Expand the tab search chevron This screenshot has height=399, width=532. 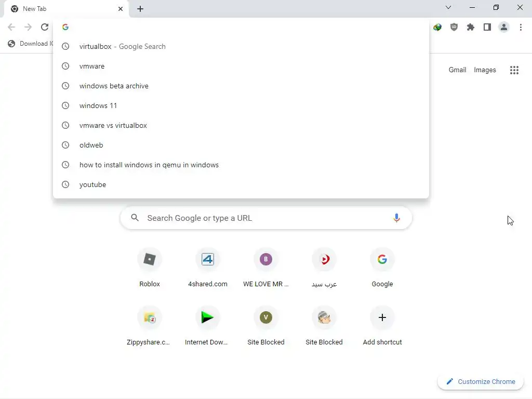tap(448, 7)
